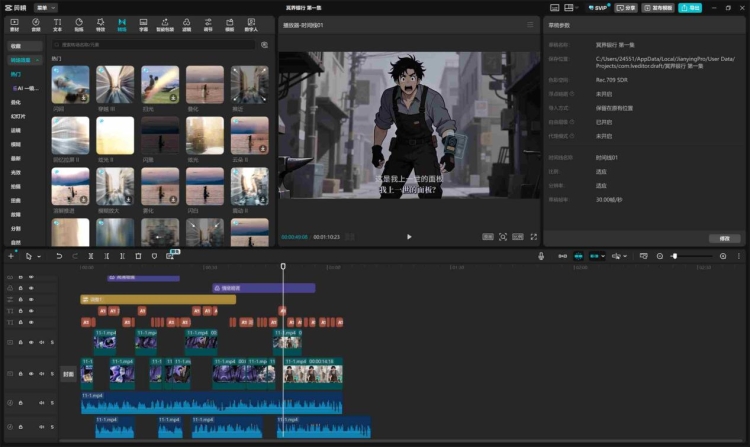Mute the main video track speaker icon
Image resolution: width=750 pixels, height=447 pixels.
41,373
